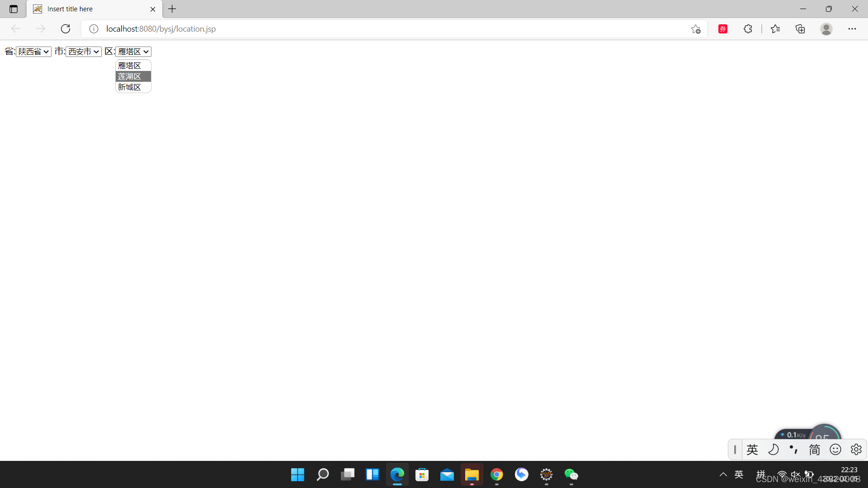Toggle IME simplified Chinese mode
868x488 pixels.
tap(814, 450)
